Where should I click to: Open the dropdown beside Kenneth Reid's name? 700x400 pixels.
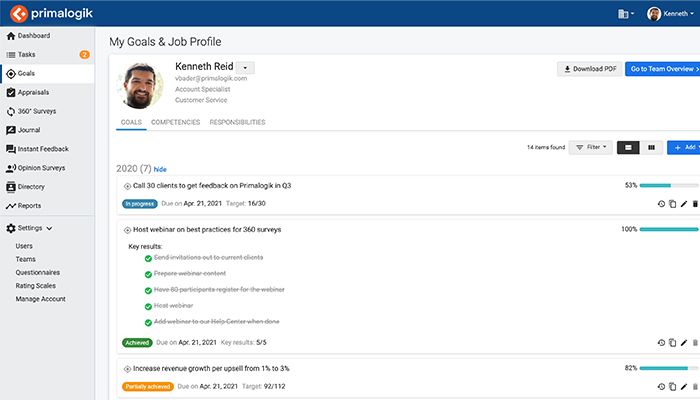coord(246,67)
